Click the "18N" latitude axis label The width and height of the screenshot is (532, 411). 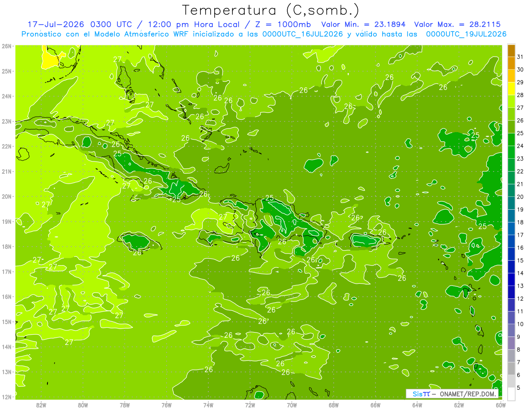click(7, 247)
